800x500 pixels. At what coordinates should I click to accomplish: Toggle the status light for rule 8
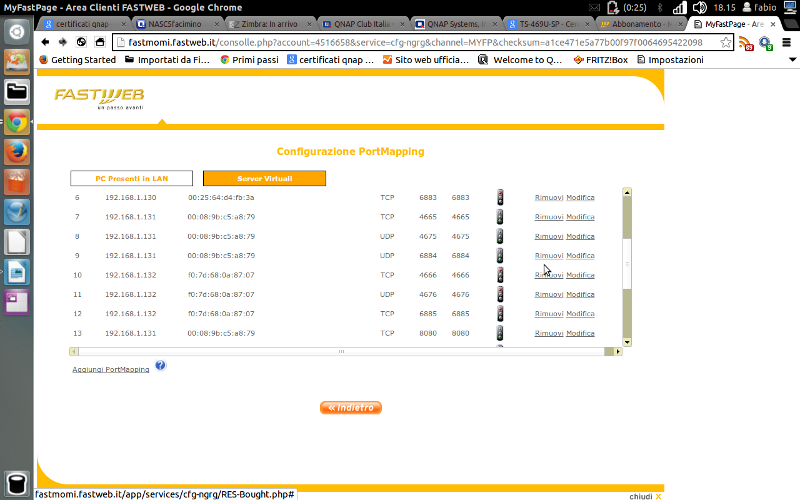tap(500, 236)
